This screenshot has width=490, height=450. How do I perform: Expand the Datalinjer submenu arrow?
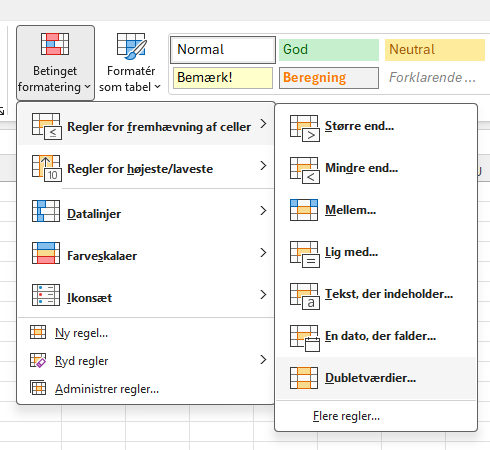(x=263, y=210)
